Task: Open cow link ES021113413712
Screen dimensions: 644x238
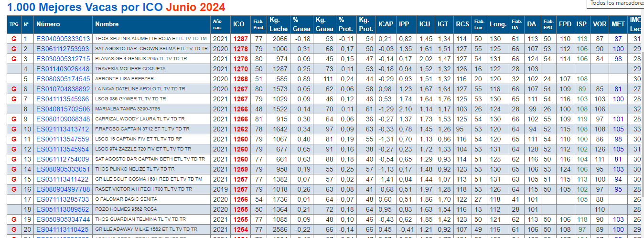Action: tap(63, 129)
